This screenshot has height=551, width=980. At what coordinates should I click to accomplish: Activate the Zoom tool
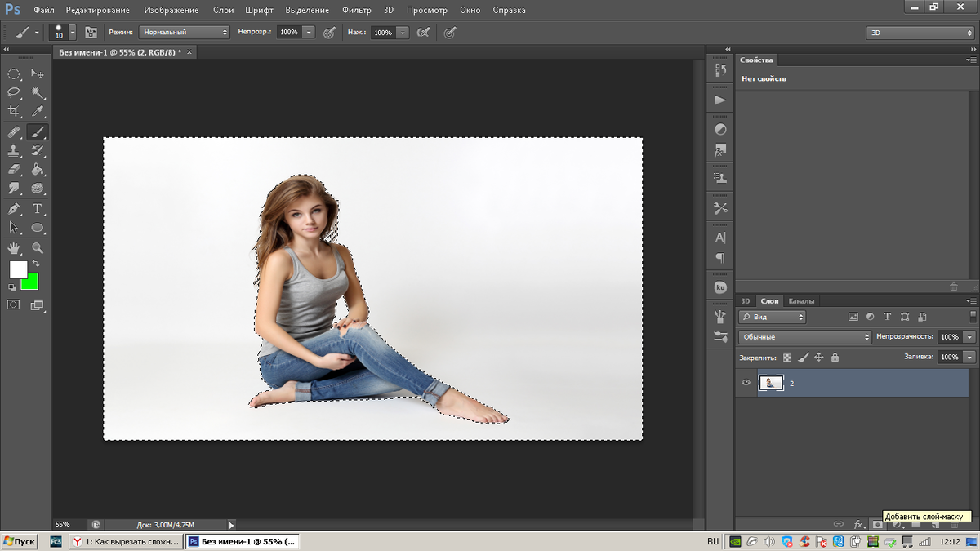pyautogui.click(x=38, y=247)
